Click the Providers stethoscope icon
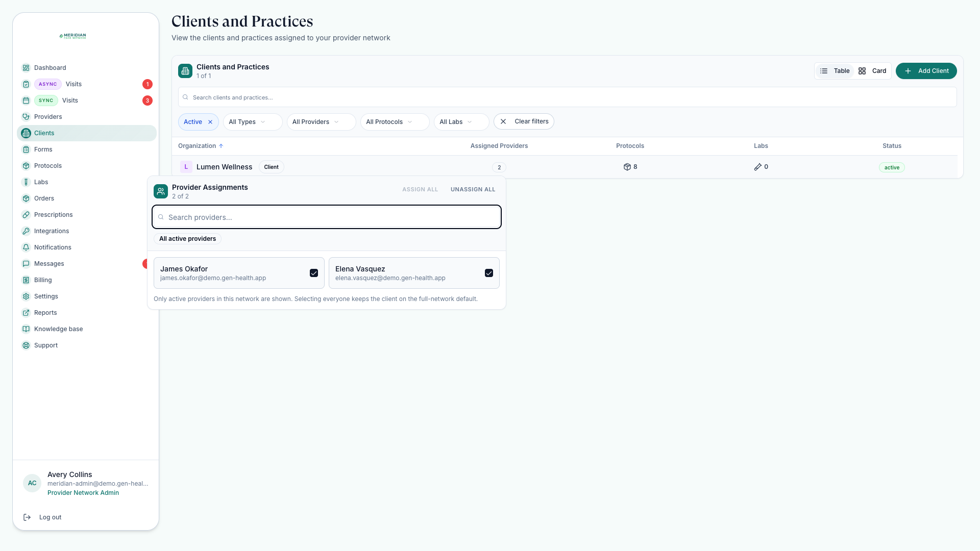This screenshot has width=980, height=551. pos(26,117)
